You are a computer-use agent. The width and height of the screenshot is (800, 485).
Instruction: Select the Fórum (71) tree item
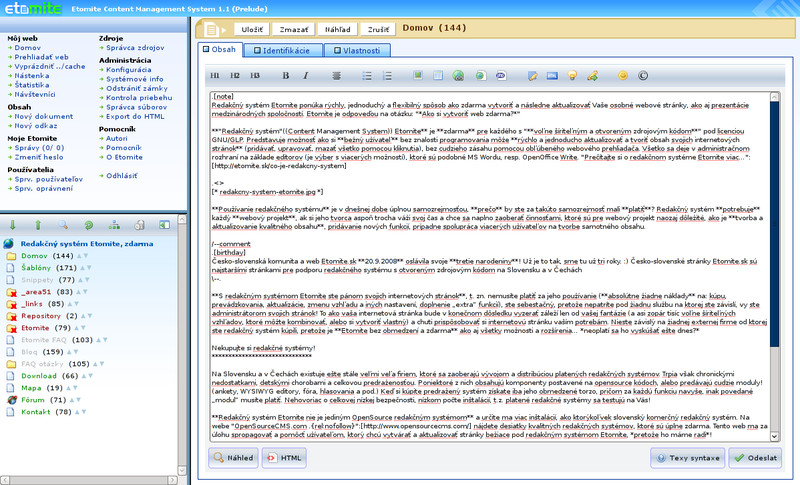[43, 400]
